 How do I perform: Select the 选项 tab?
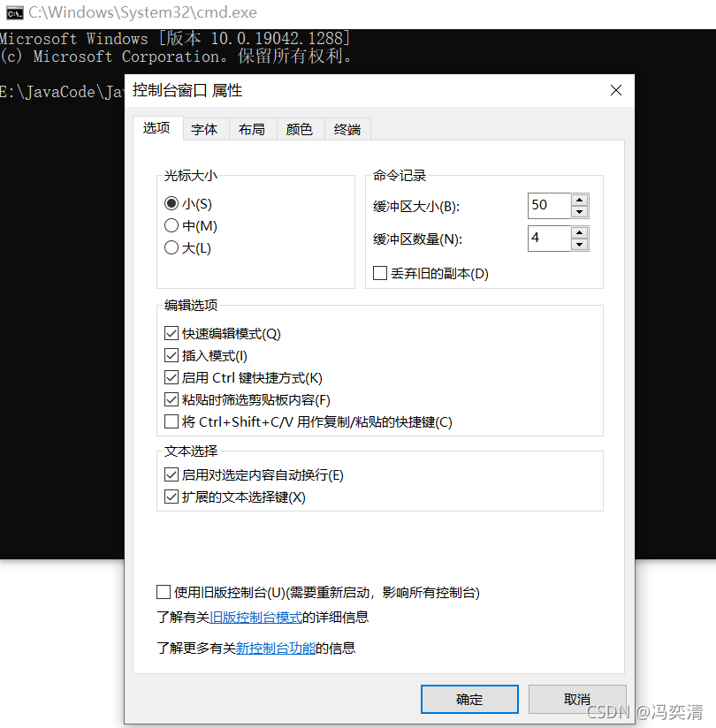[x=156, y=129]
